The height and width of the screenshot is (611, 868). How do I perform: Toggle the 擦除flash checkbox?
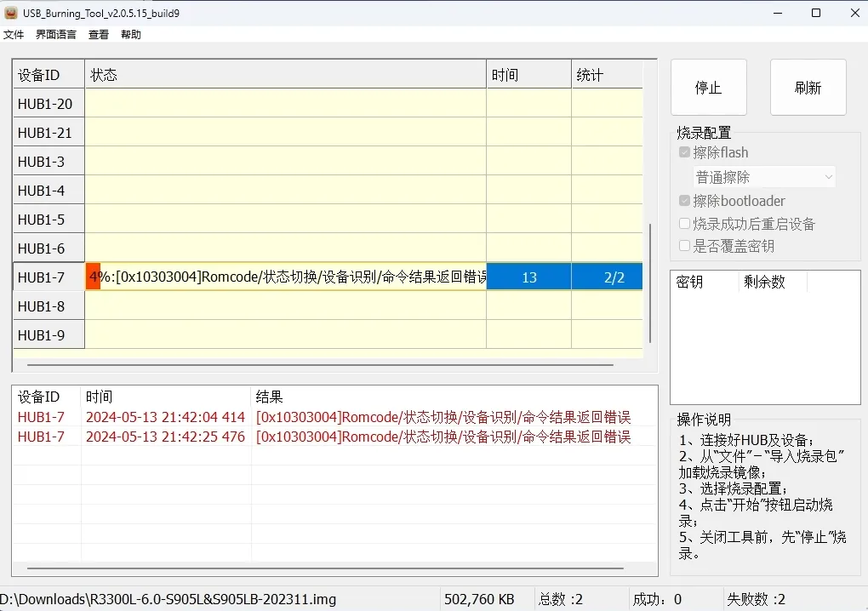685,153
